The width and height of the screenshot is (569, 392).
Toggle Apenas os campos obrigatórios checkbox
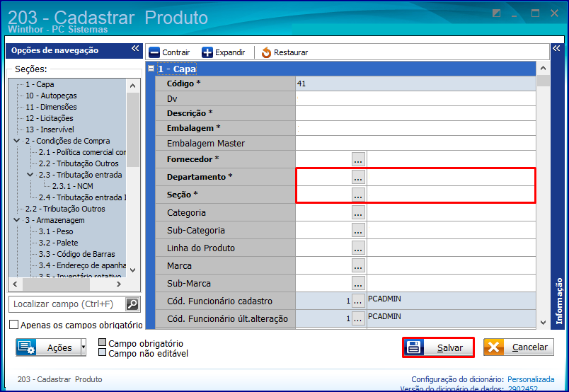pyautogui.click(x=13, y=325)
